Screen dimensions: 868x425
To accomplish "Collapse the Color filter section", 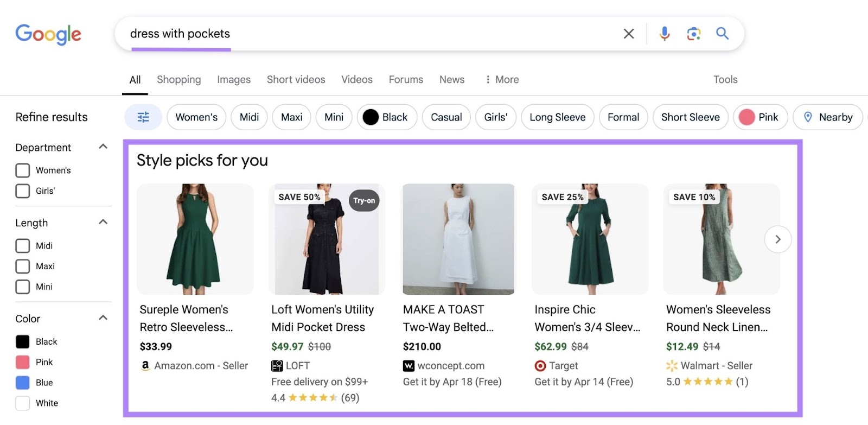I will pos(103,318).
